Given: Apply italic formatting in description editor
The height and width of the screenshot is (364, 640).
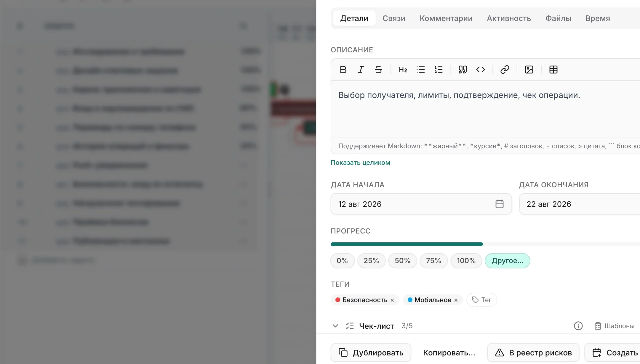Looking at the screenshot, I should click(361, 70).
